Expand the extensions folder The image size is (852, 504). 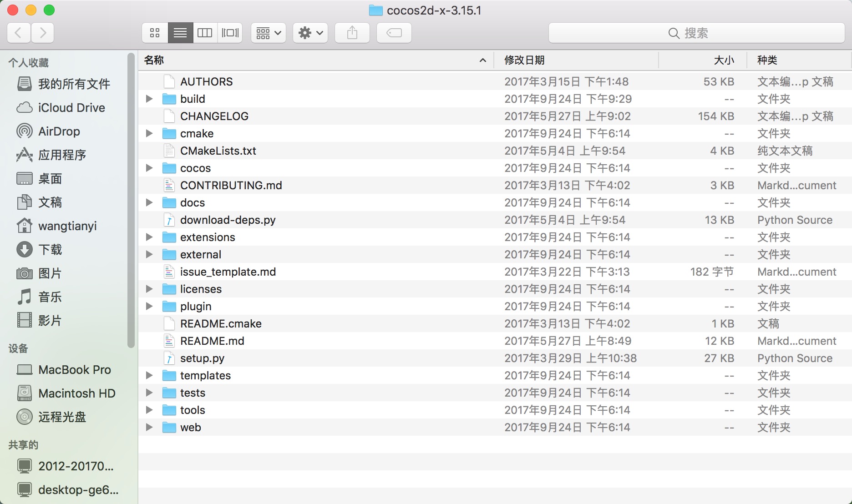[149, 237]
